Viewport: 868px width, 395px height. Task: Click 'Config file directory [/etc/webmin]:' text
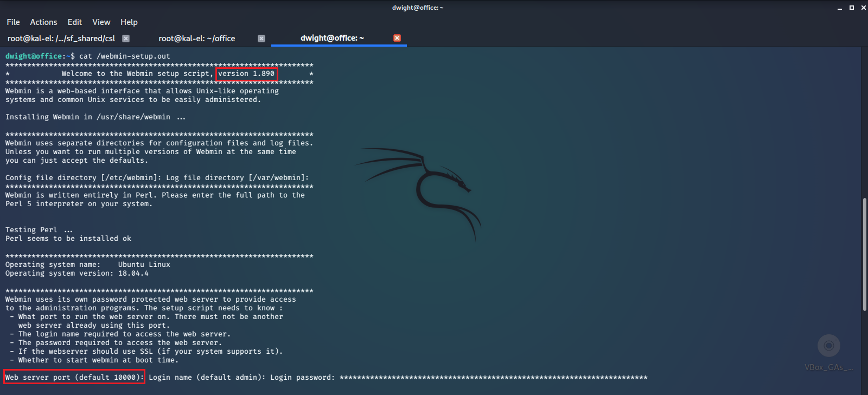click(x=84, y=177)
